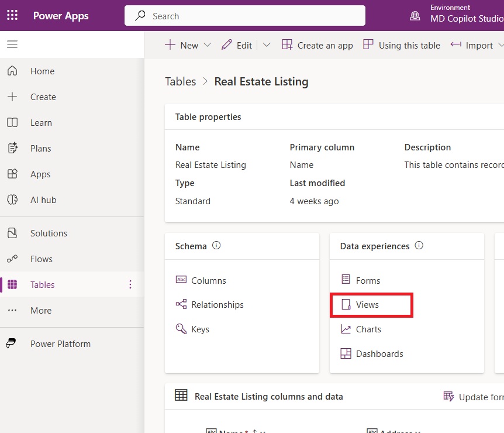Expand the Edit split-button dropdown arrow
The width and height of the screenshot is (504, 433).
pyautogui.click(x=267, y=46)
